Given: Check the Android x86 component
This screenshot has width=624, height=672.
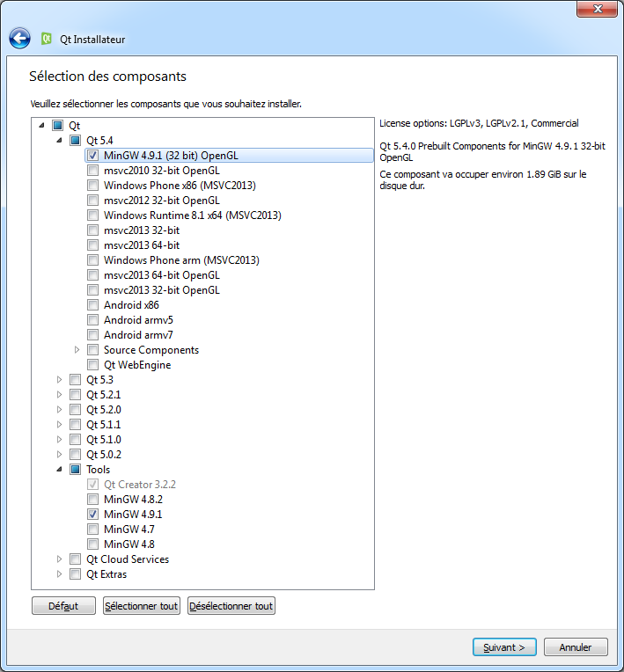Looking at the screenshot, I should pos(92,305).
